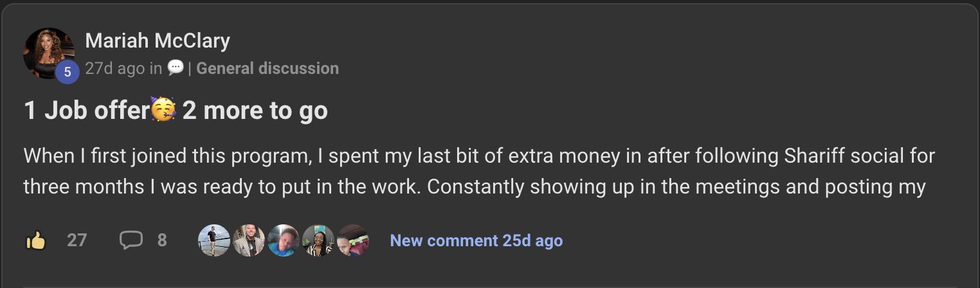Click the second commenter avatar
The width and height of the screenshot is (980, 288).
point(248,241)
